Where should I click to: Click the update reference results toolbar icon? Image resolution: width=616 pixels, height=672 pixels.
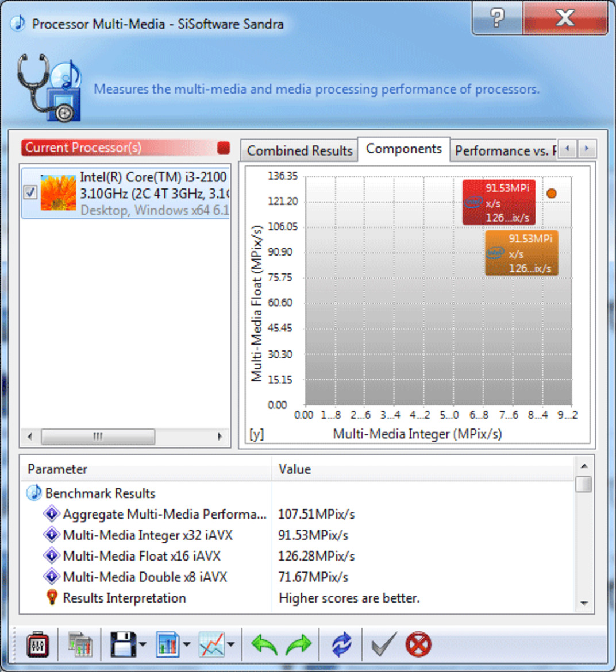(x=80, y=644)
